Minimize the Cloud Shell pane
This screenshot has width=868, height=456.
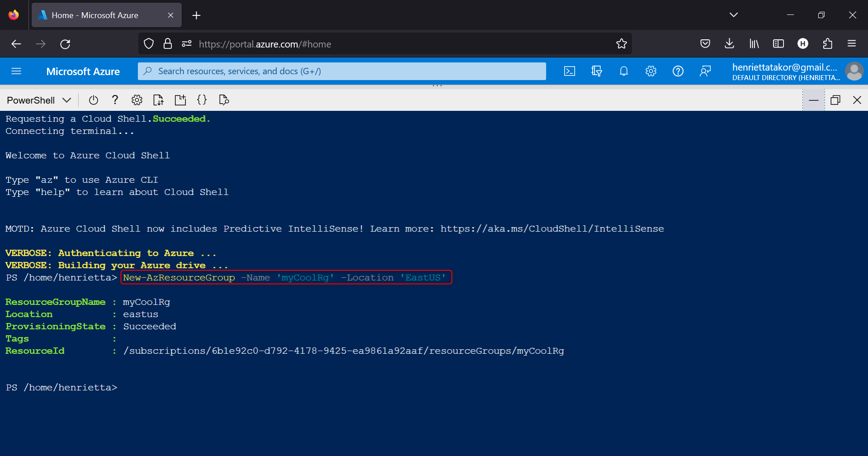814,100
